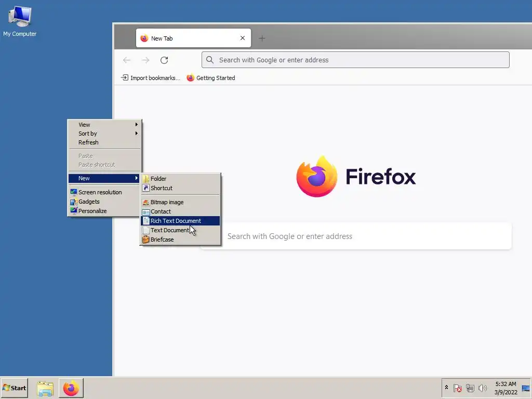The width and height of the screenshot is (532, 399).
Task: Click the Action Center flag tray icon
Action: point(457,388)
